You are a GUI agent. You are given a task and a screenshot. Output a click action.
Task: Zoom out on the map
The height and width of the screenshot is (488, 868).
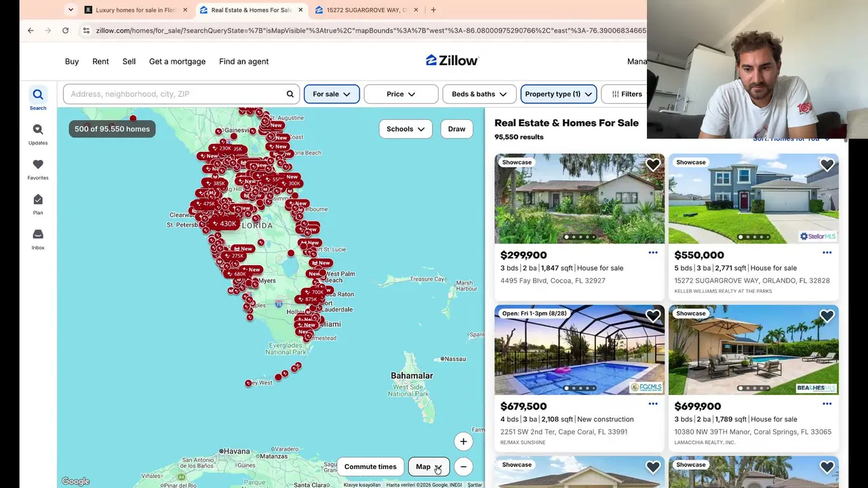tap(463, 466)
